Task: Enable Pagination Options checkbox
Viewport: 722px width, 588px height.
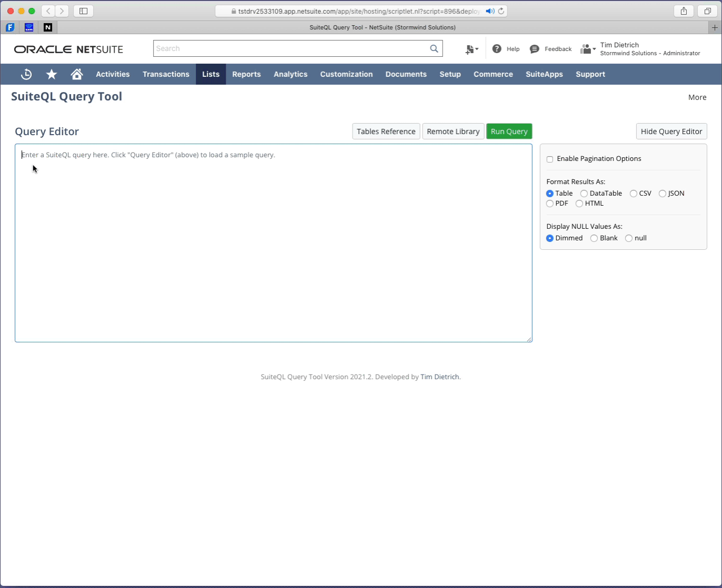Action: [550, 159]
